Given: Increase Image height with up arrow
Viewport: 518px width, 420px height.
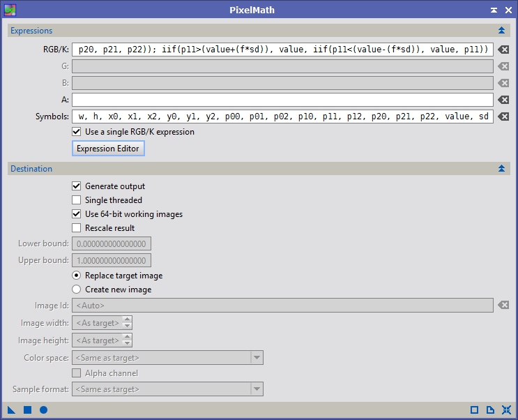Looking at the screenshot, I should coord(127,337).
